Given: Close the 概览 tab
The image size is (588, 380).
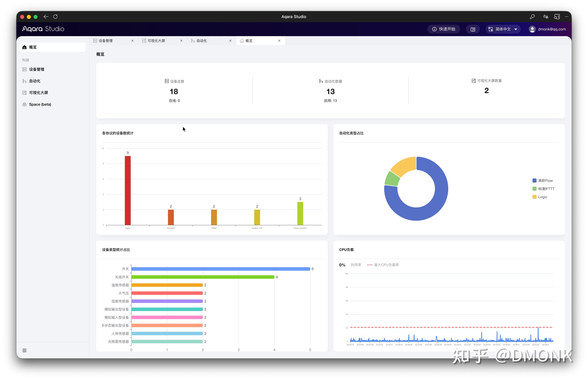Looking at the screenshot, I should click(279, 41).
